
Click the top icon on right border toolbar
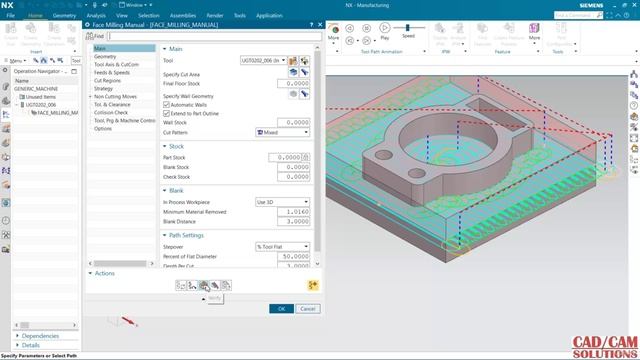(634, 74)
